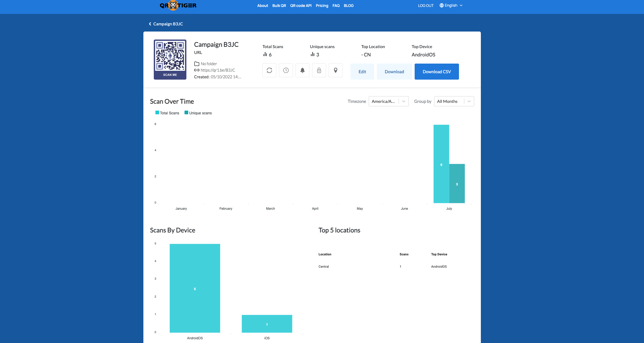Expand the English language selector
644x343 pixels.
click(x=451, y=5)
